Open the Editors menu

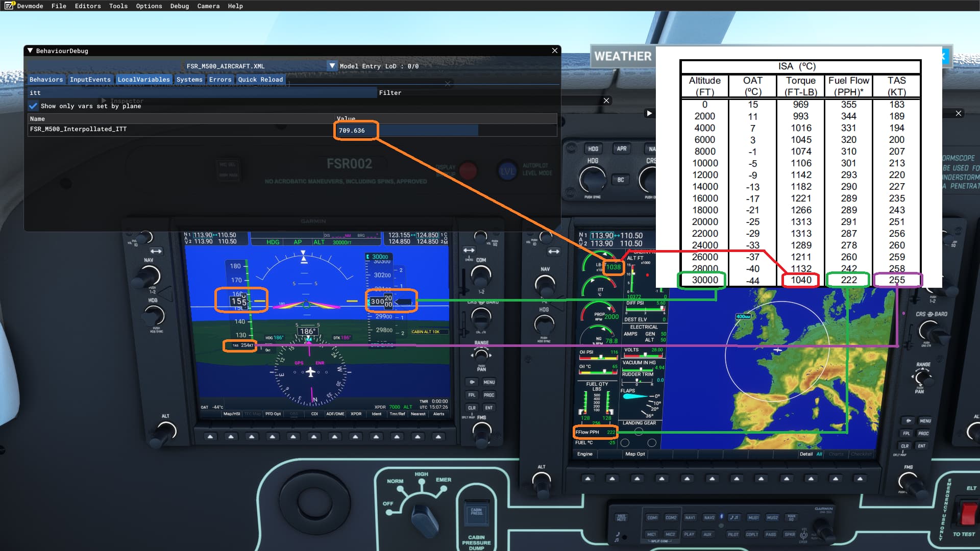point(88,6)
